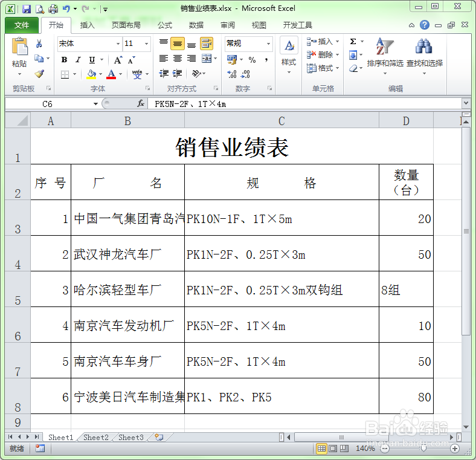Click the accounting number format icon
Image resolution: width=476 pixels, height=460 pixels.
click(x=232, y=60)
